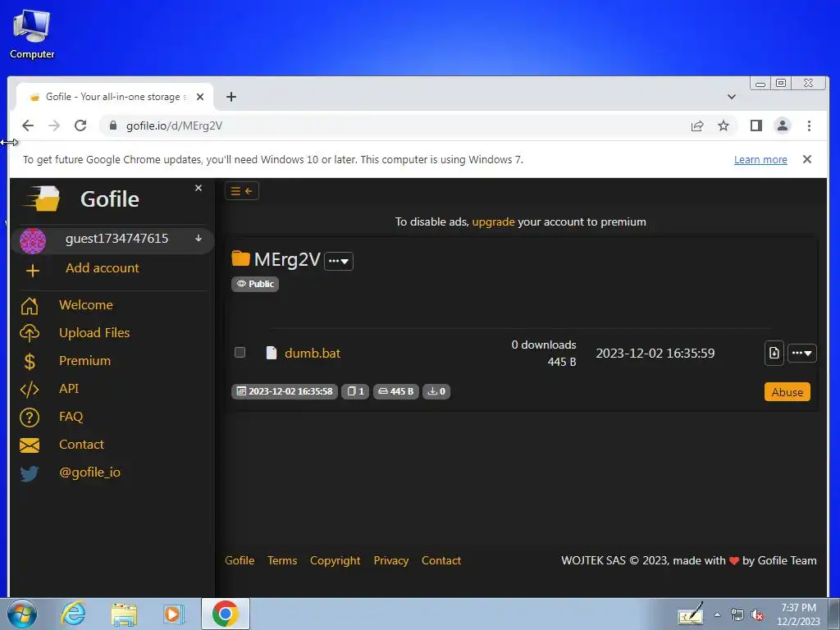Click the Premium dollar icon
840x630 pixels.
tap(30, 362)
